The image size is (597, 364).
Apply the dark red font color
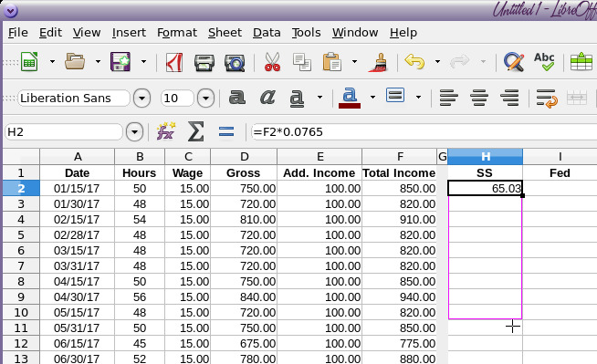(350, 99)
